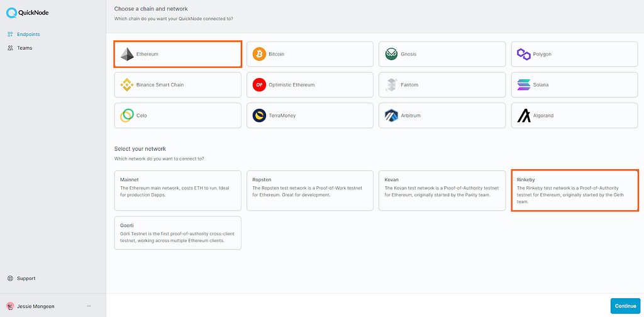Pick the Gnosis owl icon

(391, 54)
